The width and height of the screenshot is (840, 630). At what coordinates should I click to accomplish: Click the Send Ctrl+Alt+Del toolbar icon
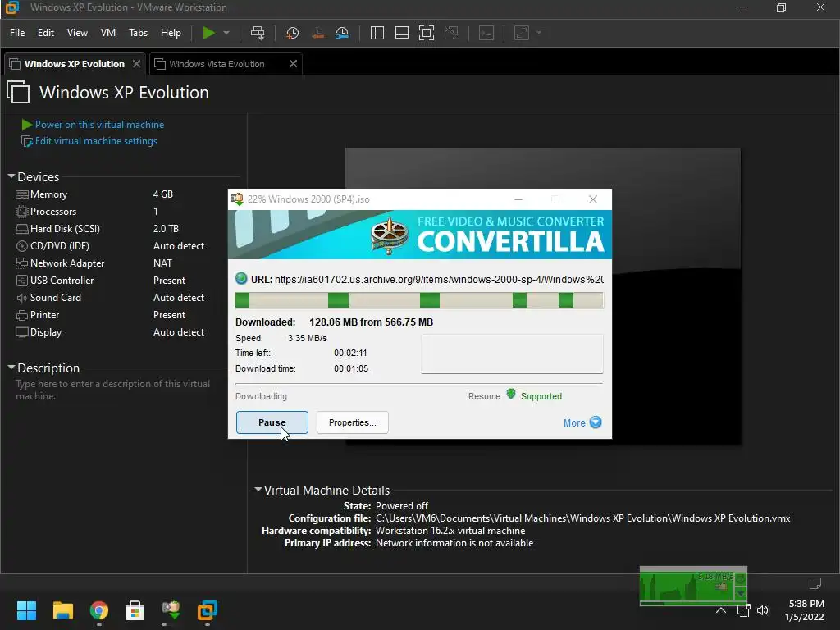[258, 33]
